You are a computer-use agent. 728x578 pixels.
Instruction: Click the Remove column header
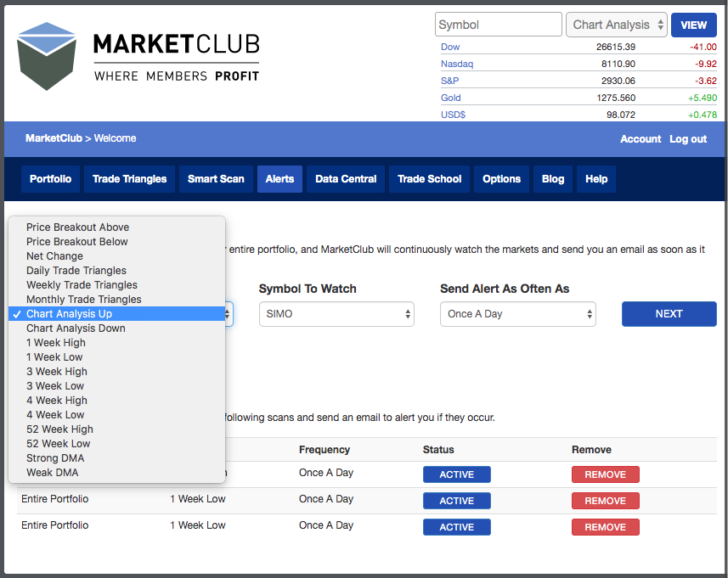click(591, 450)
